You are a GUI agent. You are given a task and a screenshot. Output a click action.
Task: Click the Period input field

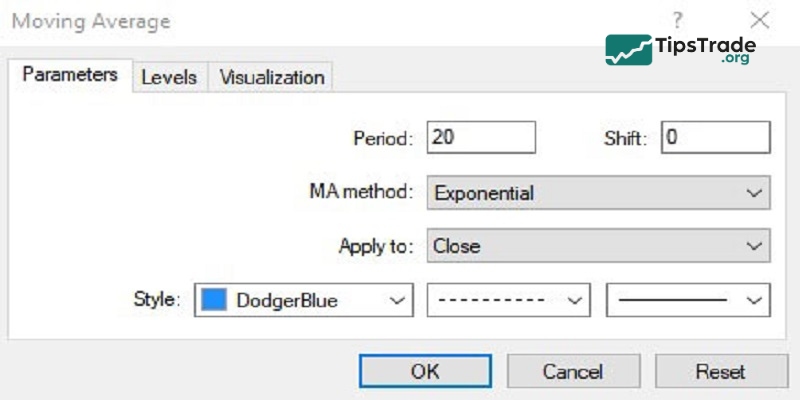(x=481, y=138)
